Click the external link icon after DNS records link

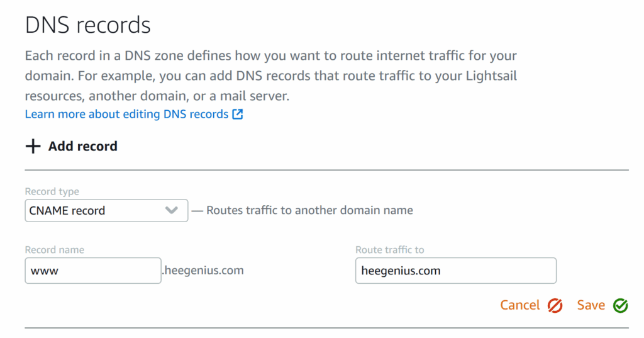(x=238, y=114)
